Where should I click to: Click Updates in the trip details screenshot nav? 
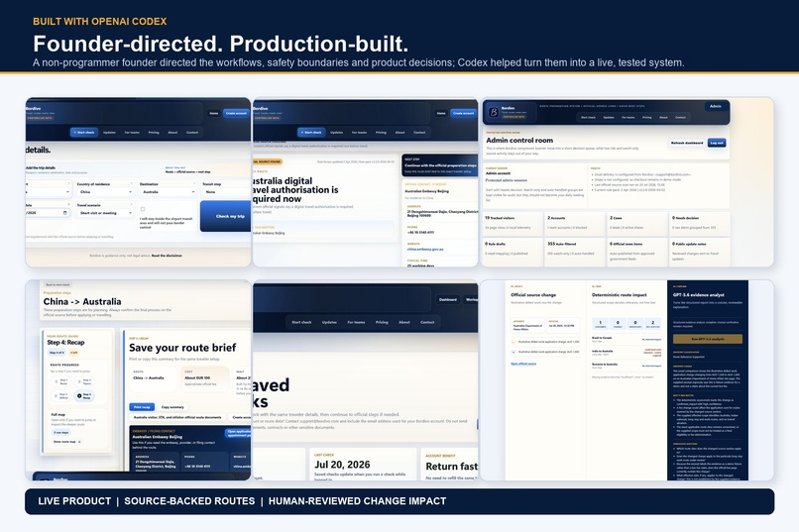click(x=110, y=133)
